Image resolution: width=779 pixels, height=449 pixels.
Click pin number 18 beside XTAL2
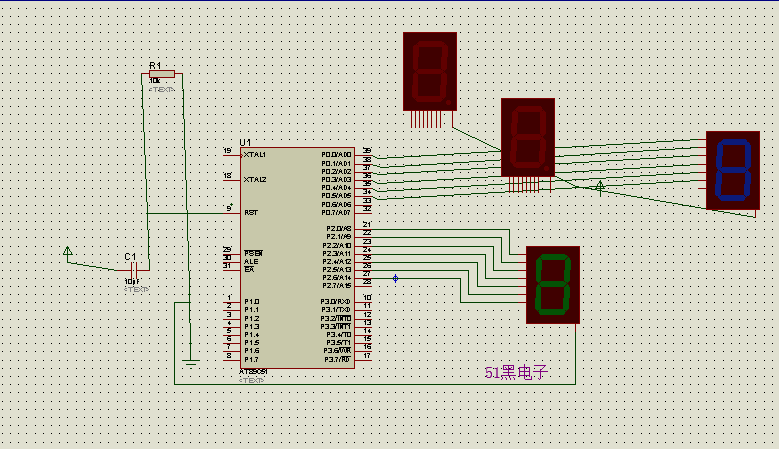click(228, 175)
